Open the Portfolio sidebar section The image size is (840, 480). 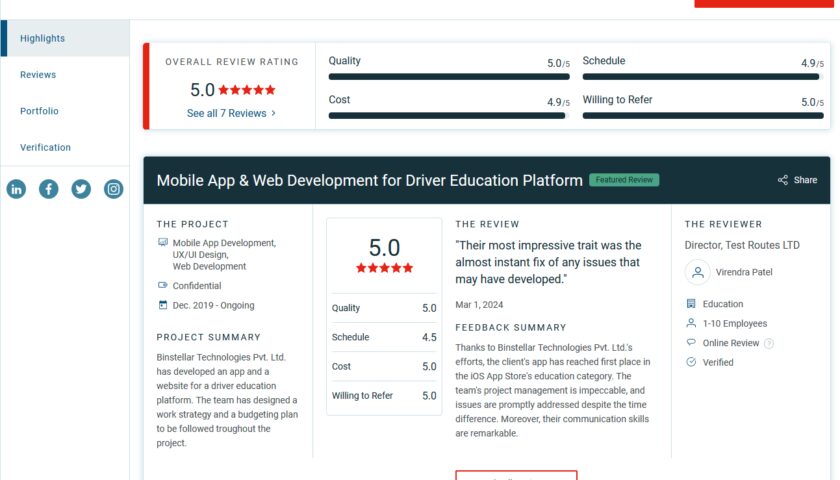tap(39, 111)
